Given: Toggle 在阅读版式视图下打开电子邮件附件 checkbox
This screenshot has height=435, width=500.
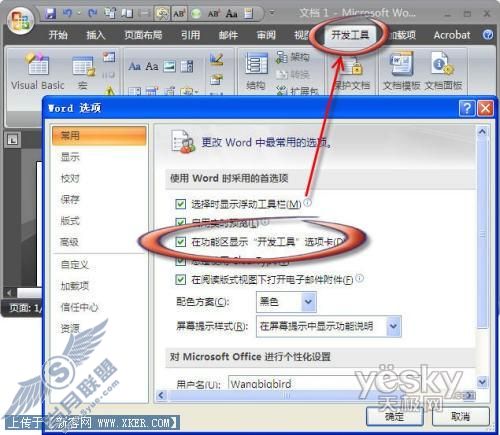Looking at the screenshot, I should [180, 279].
